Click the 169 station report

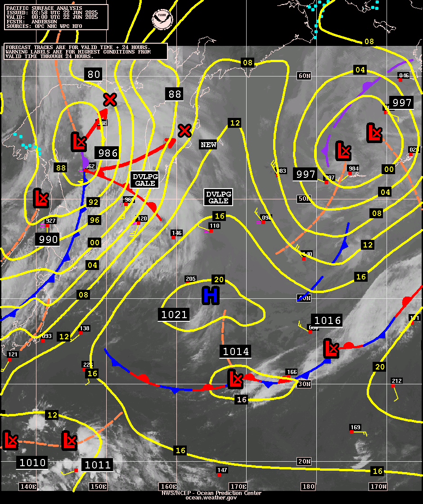tap(355, 427)
